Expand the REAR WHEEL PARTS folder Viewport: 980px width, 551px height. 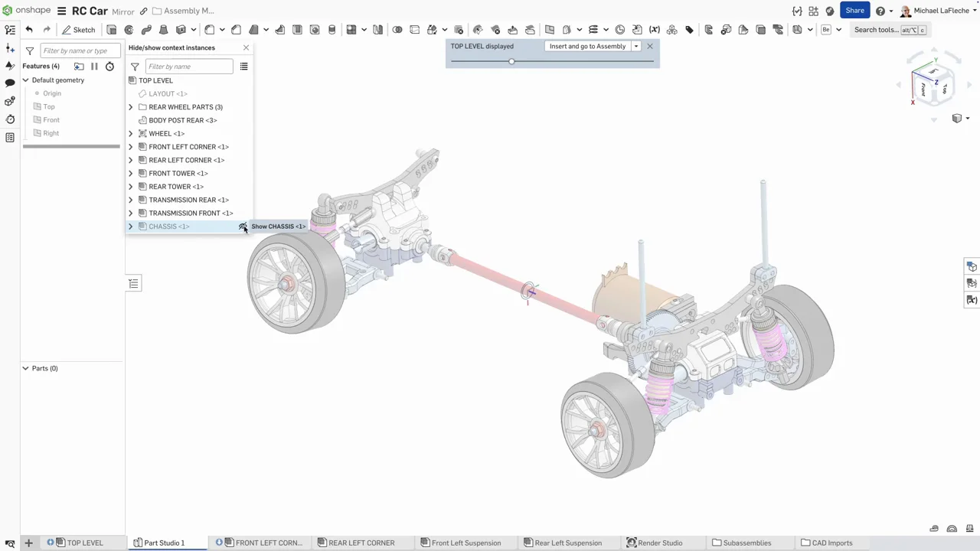pyautogui.click(x=130, y=107)
